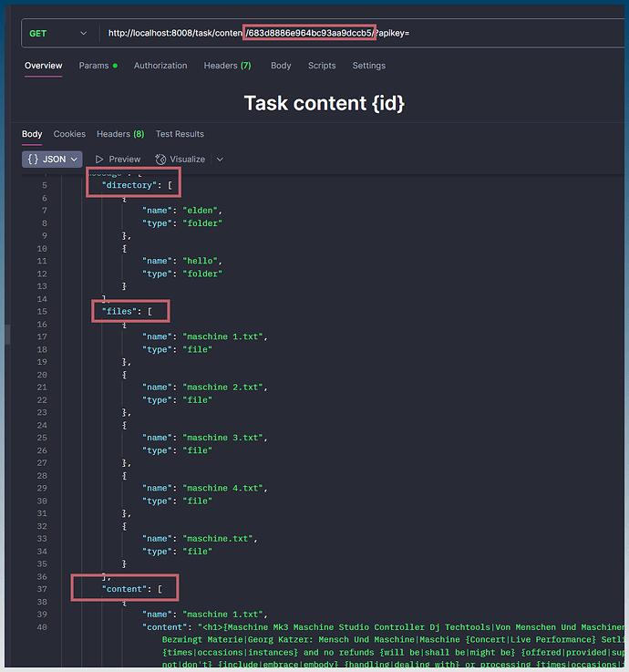Click line number 15 in the gutter
629x672 pixels.
[x=42, y=312]
